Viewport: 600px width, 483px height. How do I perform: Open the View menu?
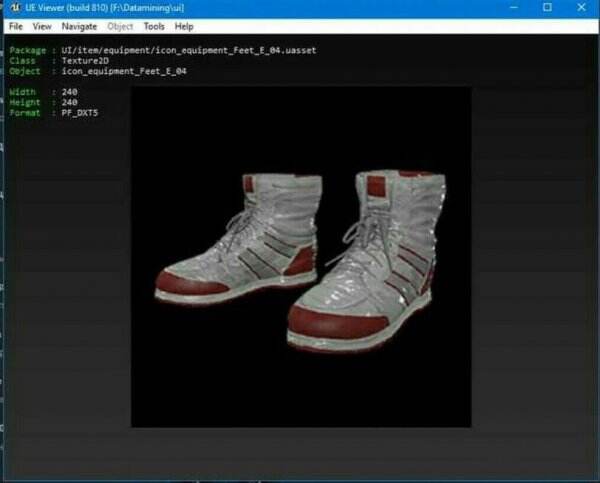point(42,26)
